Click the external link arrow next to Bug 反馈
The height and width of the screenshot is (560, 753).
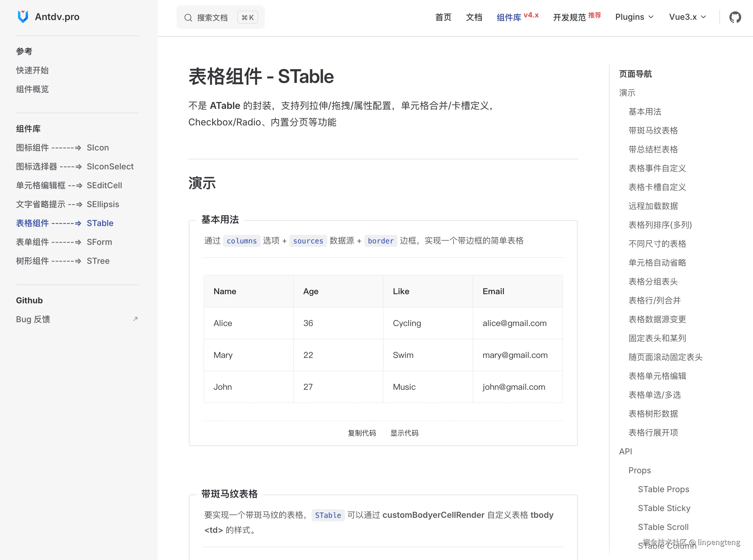(135, 319)
